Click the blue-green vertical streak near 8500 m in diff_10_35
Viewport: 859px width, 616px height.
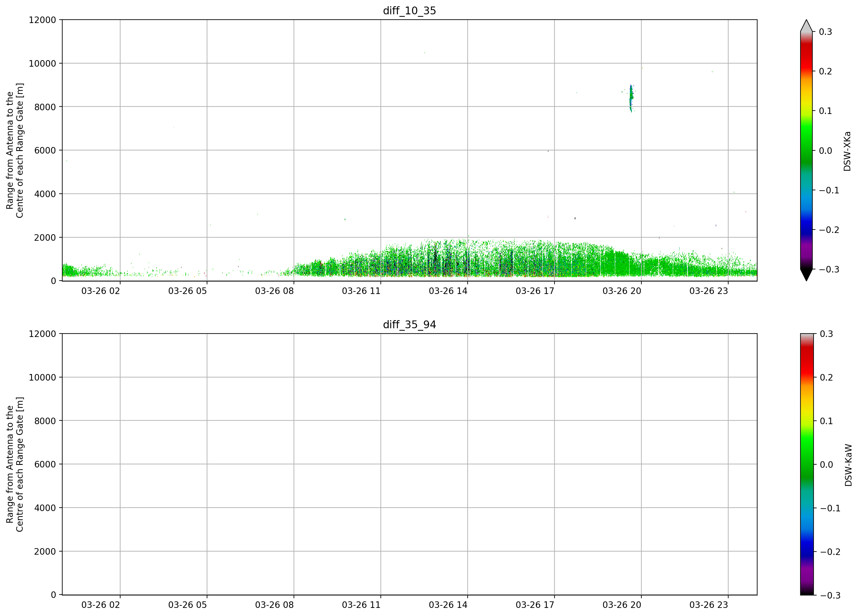[631, 98]
